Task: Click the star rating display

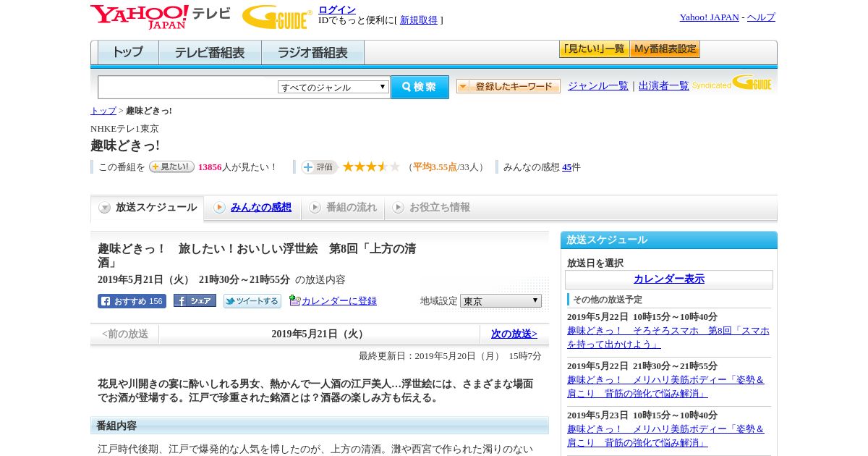Action: [x=371, y=166]
